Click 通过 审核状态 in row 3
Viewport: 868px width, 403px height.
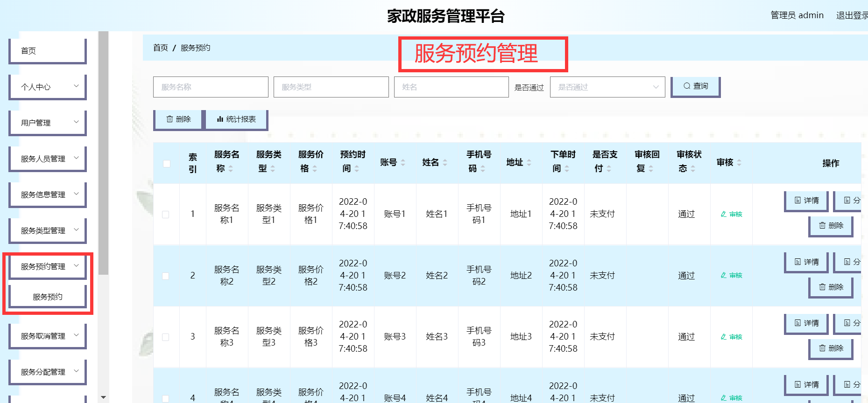point(686,337)
